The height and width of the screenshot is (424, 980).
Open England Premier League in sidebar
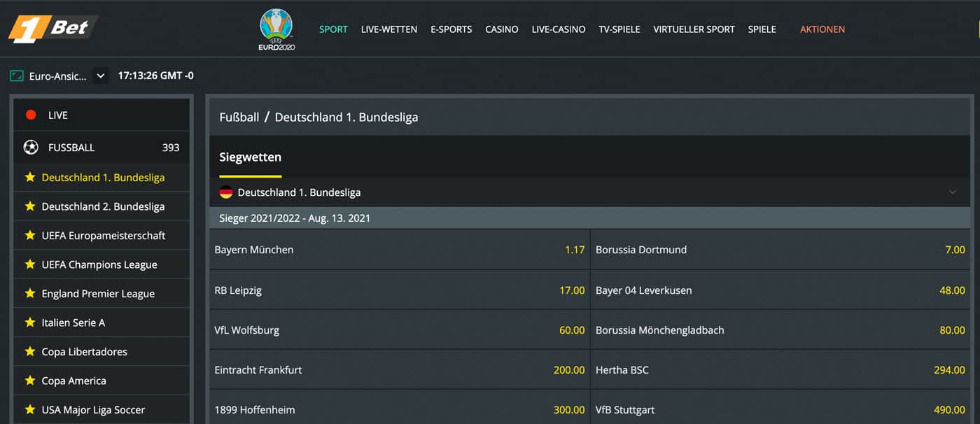click(x=98, y=294)
